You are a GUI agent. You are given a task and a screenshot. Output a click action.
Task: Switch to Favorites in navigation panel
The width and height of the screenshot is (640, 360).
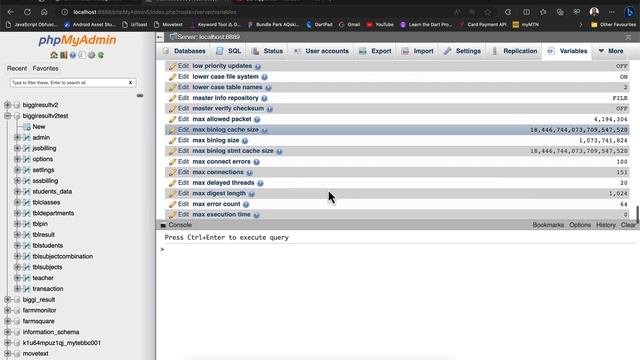[x=45, y=69]
